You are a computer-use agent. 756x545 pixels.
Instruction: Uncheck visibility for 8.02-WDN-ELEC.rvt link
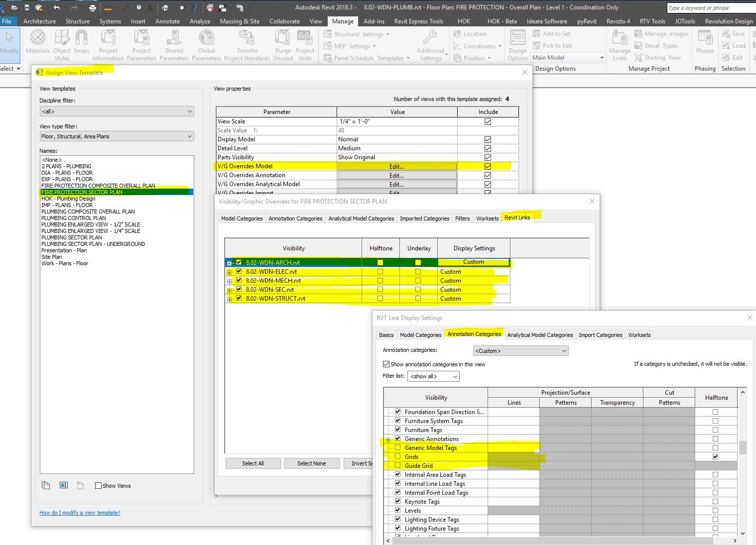[239, 271]
